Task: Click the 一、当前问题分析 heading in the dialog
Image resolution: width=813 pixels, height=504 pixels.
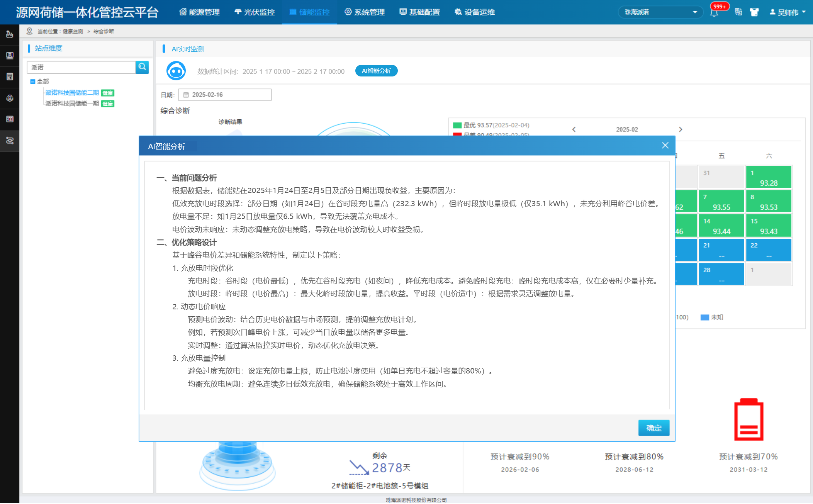Action: tap(187, 178)
